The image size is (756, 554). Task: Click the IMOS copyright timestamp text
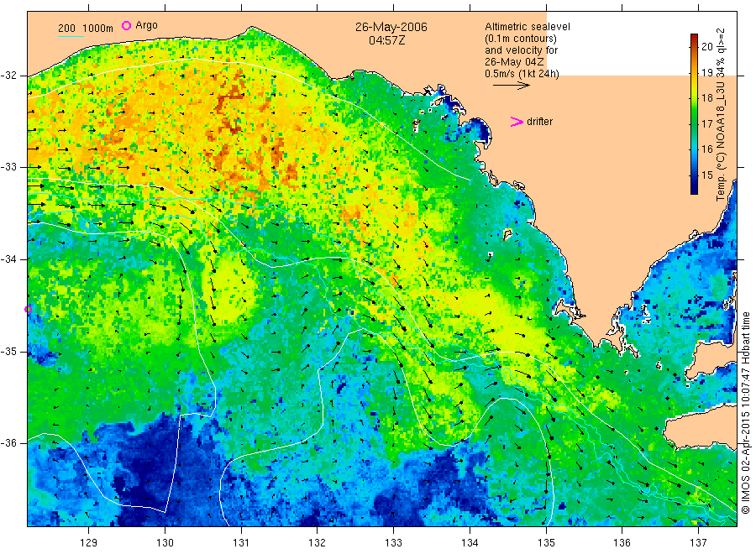(x=745, y=412)
